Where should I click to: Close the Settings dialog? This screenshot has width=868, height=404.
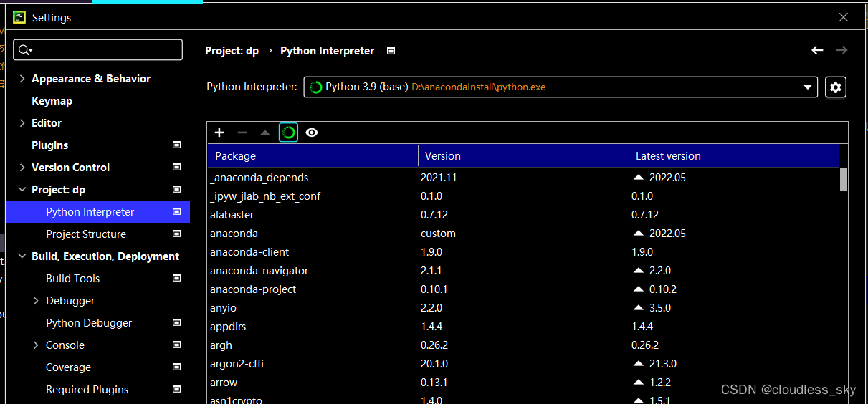point(844,17)
